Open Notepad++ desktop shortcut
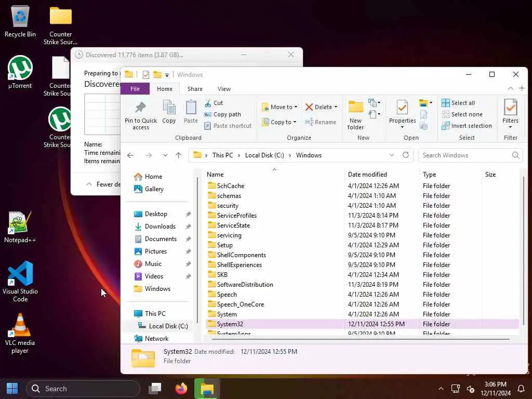Screen dimensions: 532x399 20,227
